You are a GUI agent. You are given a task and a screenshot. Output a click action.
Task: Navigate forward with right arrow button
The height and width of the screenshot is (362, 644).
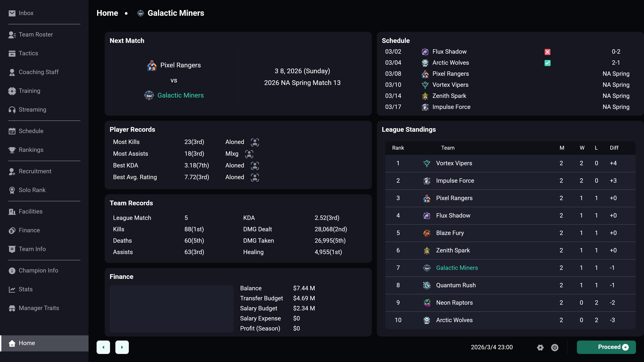click(x=122, y=347)
